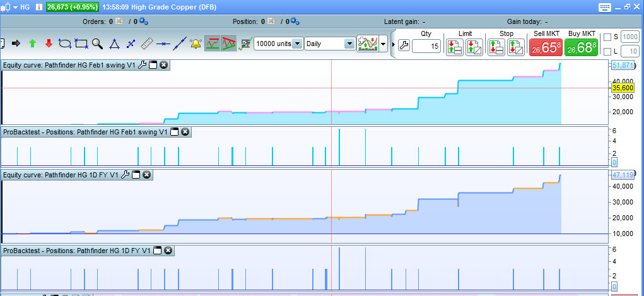Select the ellipse drawing tool
The image size is (644, 296).
pos(65,43)
